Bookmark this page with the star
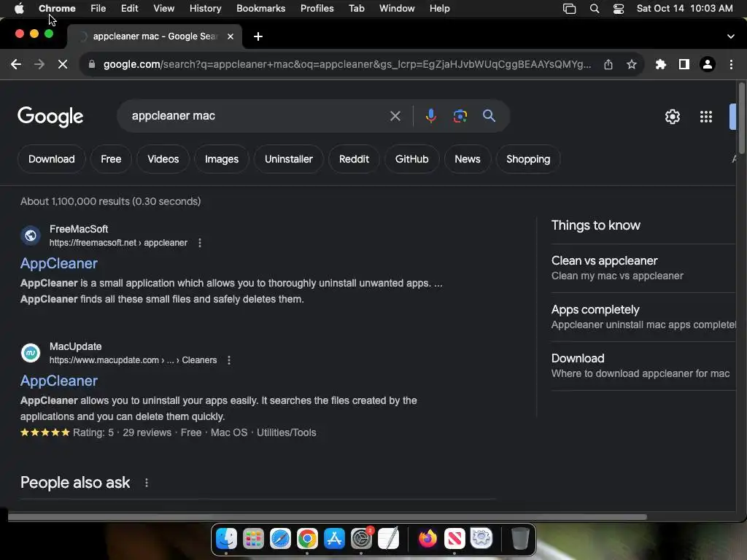This screenshot has height=560, width=747. [x=632, y=64]
